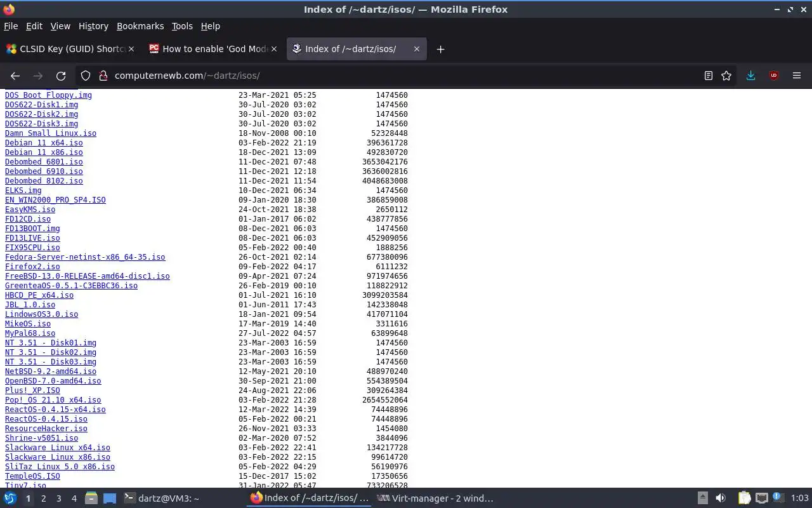Switch to virtual desktop 4
812x508 pixels.
(x=74, y=498)
